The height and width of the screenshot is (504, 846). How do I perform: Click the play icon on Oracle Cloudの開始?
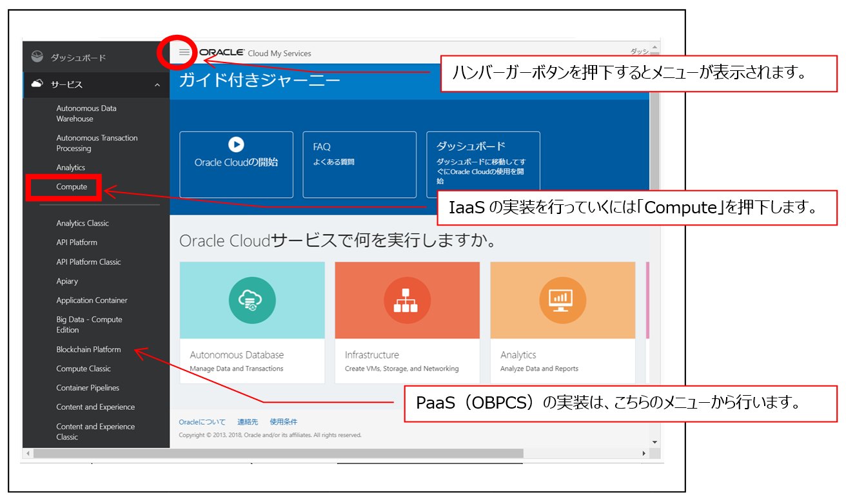click(x=236, y=144)
